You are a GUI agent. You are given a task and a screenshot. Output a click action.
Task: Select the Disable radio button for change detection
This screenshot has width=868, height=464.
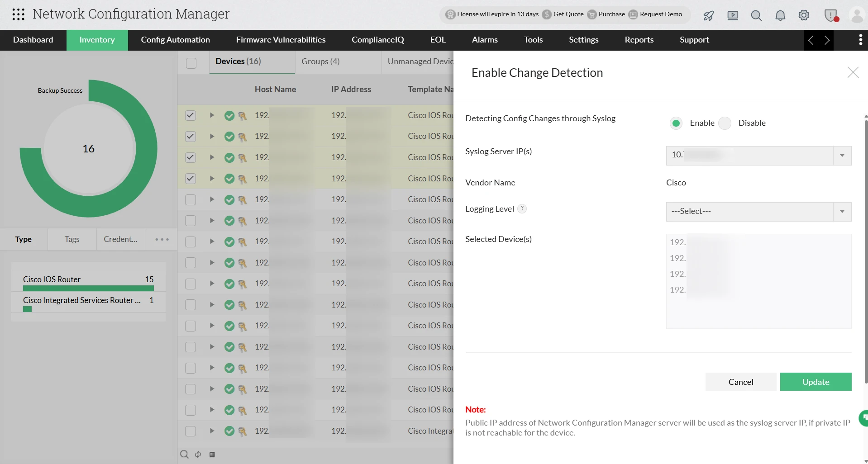click(x=725, y=123)
